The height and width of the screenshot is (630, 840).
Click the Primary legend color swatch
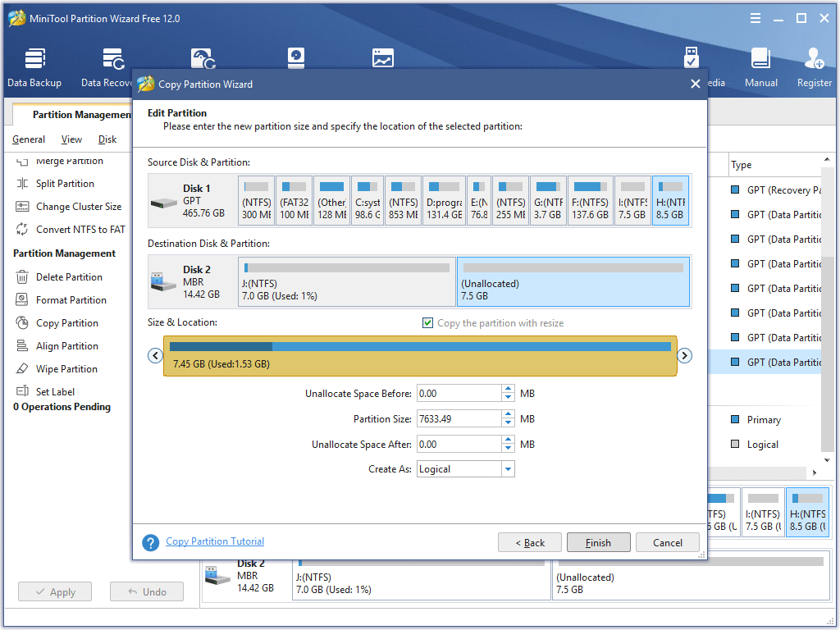tap(735, 419)
